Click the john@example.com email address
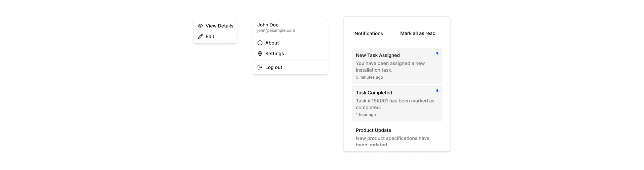Viewport: 644px width, 170px height. [x=276, y=30]
